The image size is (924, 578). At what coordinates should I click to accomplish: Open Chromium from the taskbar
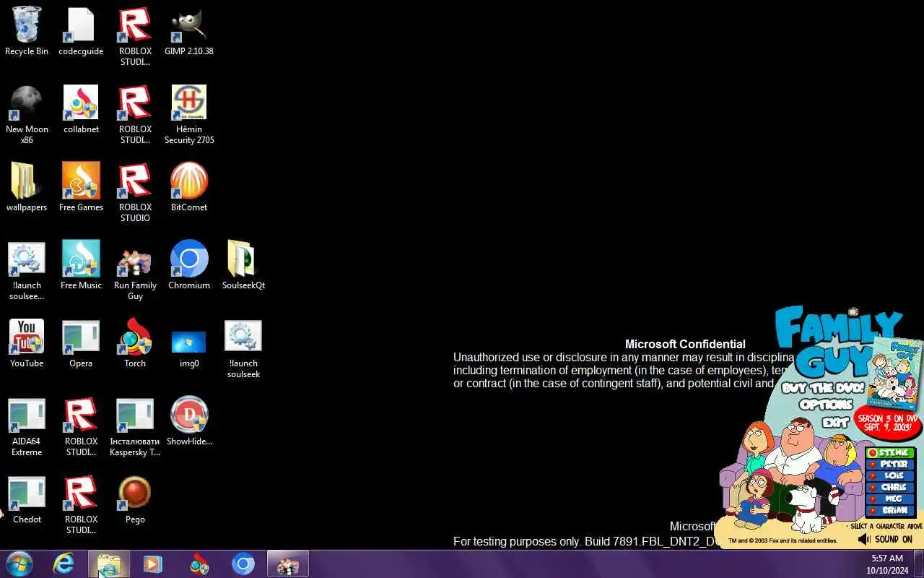pos(243,564)
